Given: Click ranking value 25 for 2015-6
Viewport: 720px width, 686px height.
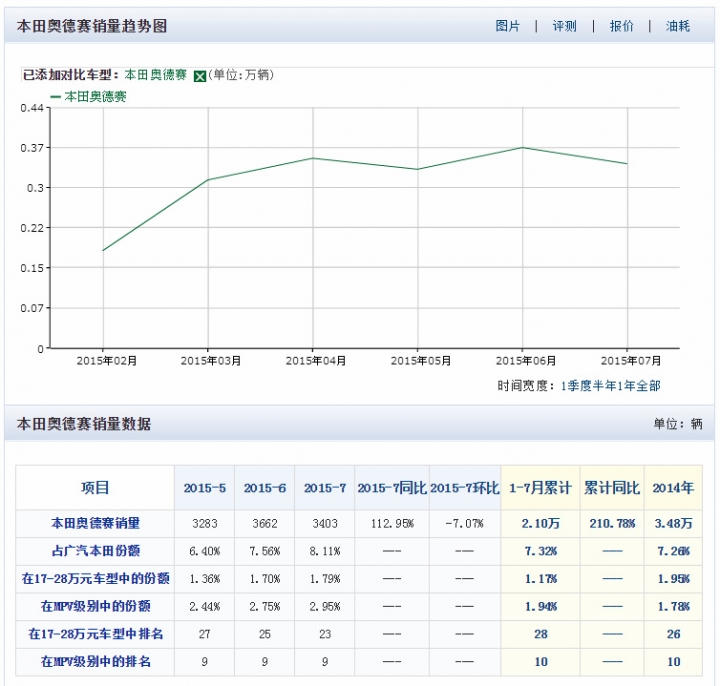Looking at the screenshot, I should (265, 634).
